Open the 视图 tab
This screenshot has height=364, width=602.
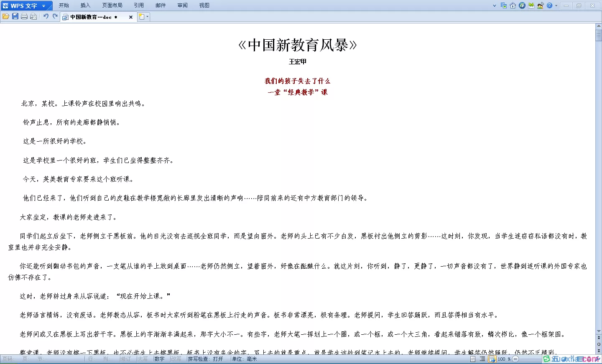[204, 5]
